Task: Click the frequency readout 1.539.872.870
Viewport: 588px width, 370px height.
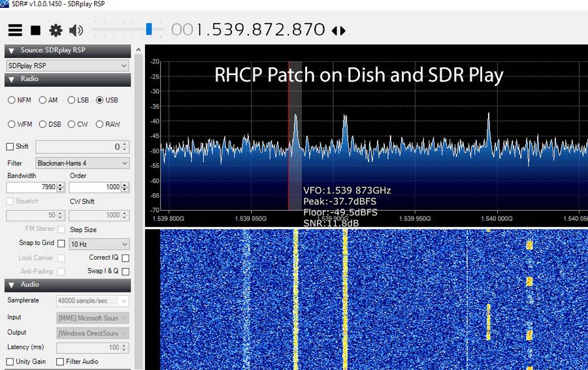Action: coord(248,29)
